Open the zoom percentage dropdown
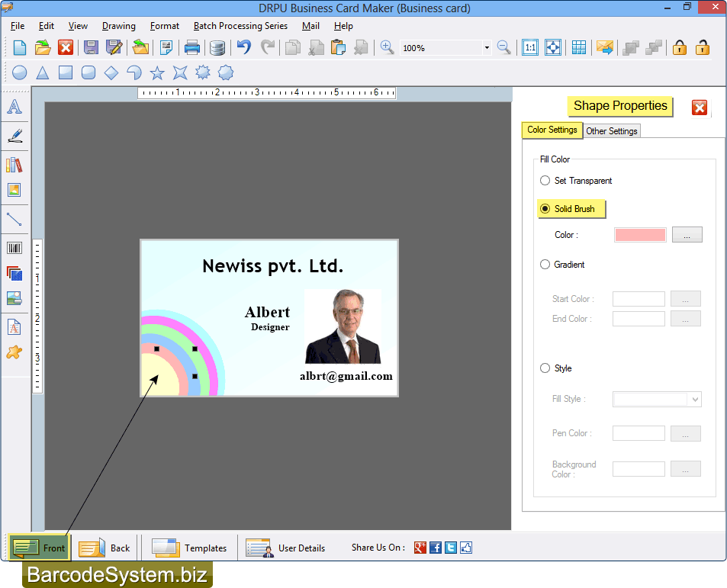Image resolution: width=727 pixels, height=588 pixels. click(487, 48)
